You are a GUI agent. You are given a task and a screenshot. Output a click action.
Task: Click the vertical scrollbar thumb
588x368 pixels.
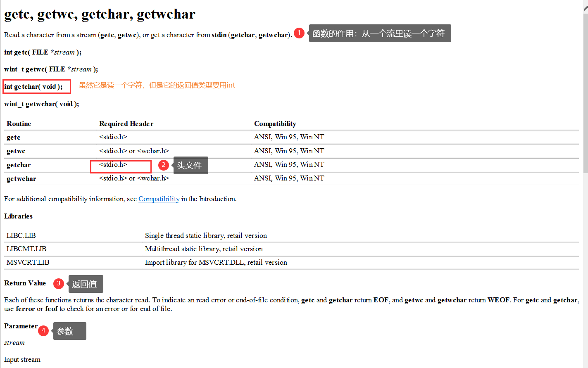coord(586,93)
